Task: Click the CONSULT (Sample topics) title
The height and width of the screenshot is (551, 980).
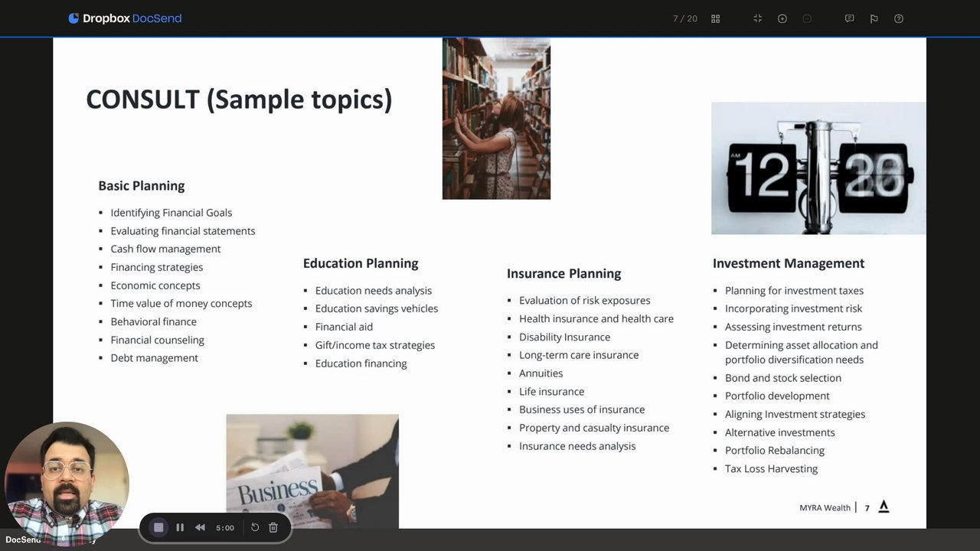Action: pyautogui.click(x=239, y=99)
